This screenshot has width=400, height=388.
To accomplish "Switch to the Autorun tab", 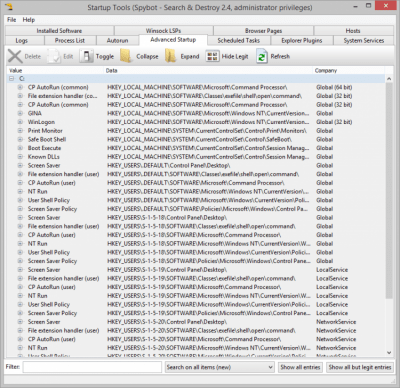I will (x=117, y=40).
